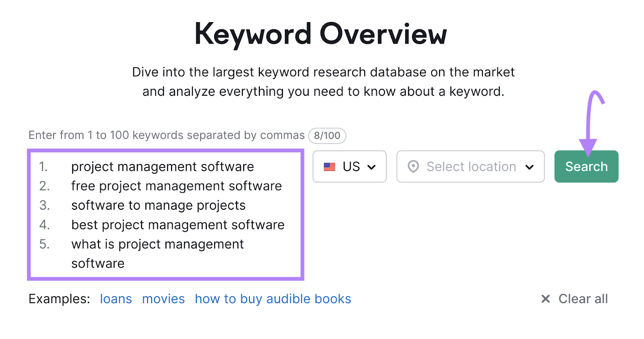
Task: Expand the US country dropdown chevron
Action: tap(372, 167)
